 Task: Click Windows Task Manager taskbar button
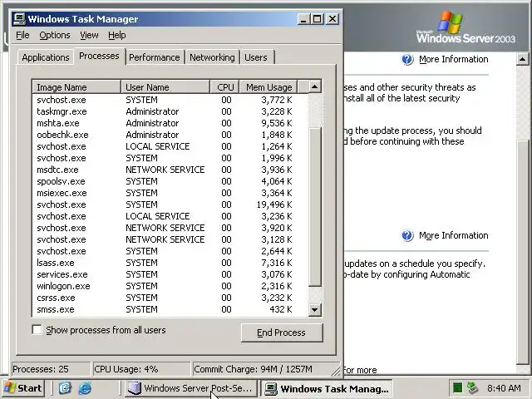pyautogui.click(x=327, y=388)
